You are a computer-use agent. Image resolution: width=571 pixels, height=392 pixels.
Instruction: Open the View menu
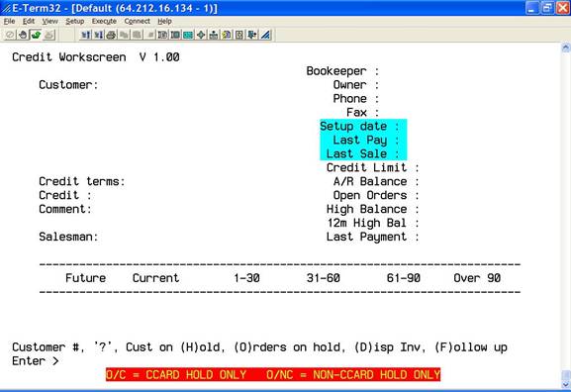(x=49, y=21)
